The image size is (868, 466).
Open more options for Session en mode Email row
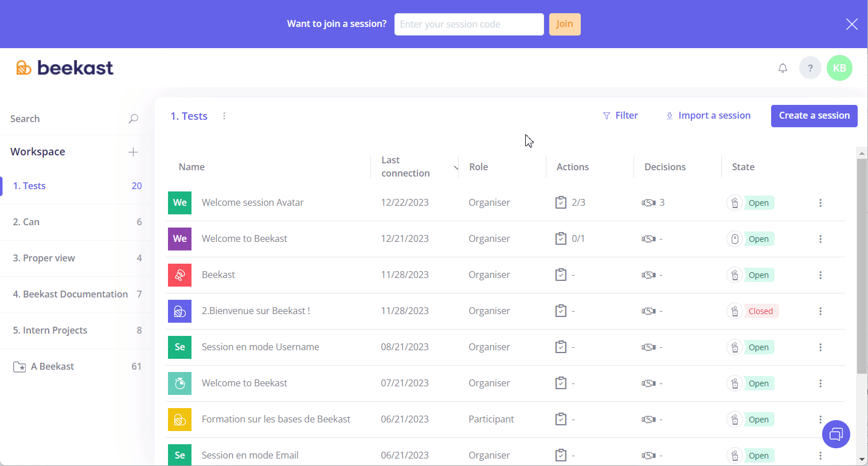(820, 456)
